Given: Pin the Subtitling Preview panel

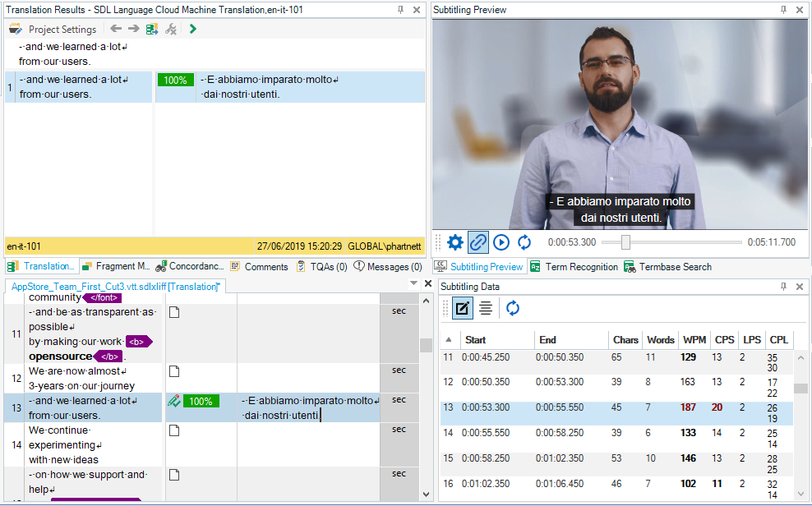Looking at the screenshot, I should (x=783, y=10).
